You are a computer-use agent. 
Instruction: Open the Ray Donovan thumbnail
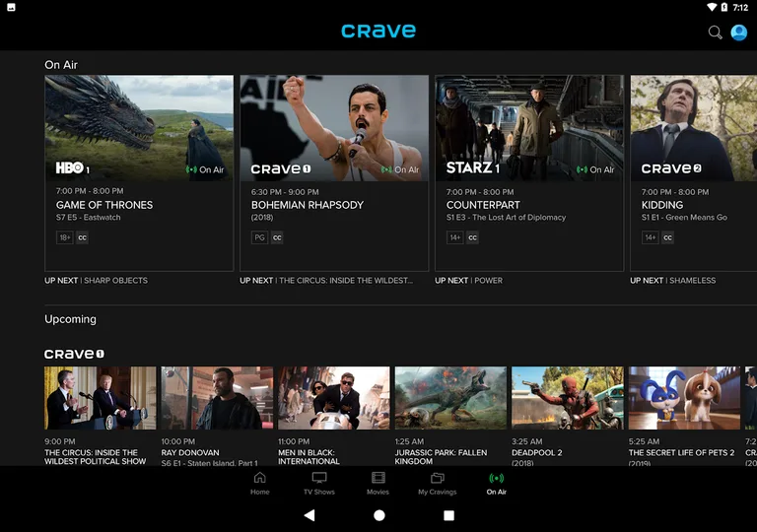(217, 398)
